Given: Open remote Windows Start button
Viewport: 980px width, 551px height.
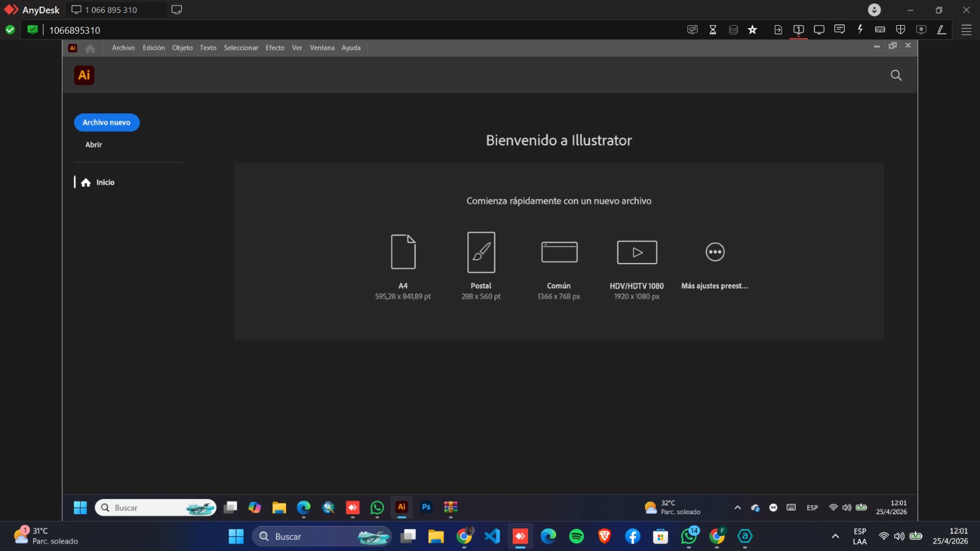Looking at the screenshot, I should (80, 507).
